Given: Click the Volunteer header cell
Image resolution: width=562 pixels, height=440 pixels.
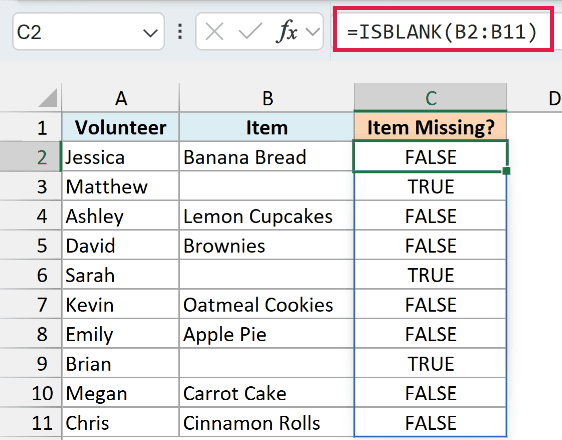Looking at the screenshot, I should click(x=120, y=128).
